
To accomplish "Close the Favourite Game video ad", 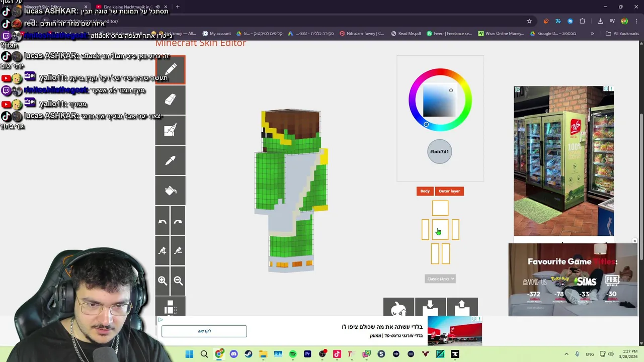I will (x=634, y=241).
